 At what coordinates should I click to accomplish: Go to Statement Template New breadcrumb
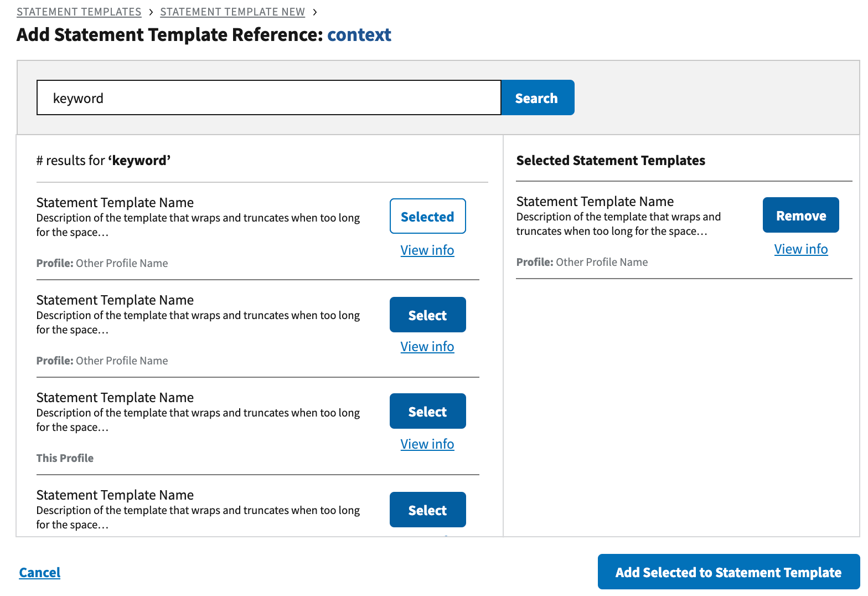(232, 12)
